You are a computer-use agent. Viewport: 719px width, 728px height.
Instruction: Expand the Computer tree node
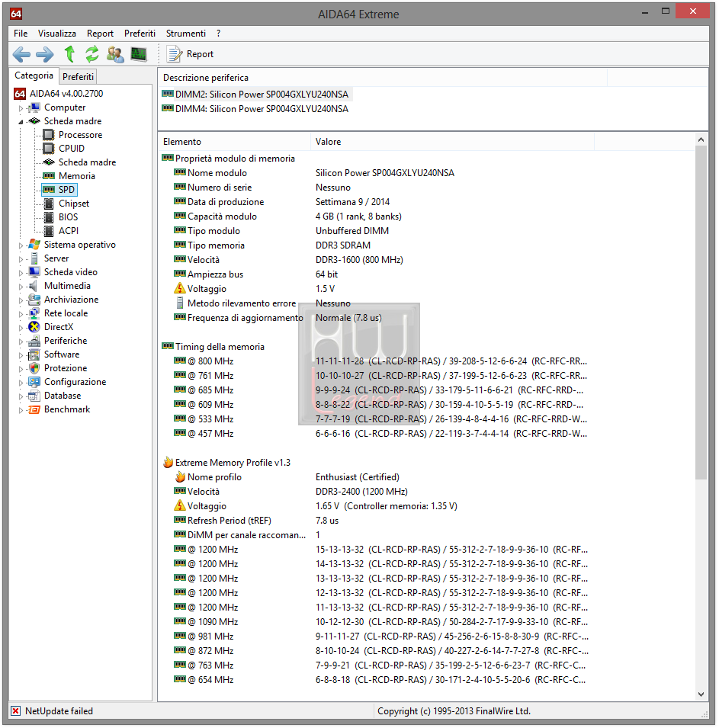21,108
